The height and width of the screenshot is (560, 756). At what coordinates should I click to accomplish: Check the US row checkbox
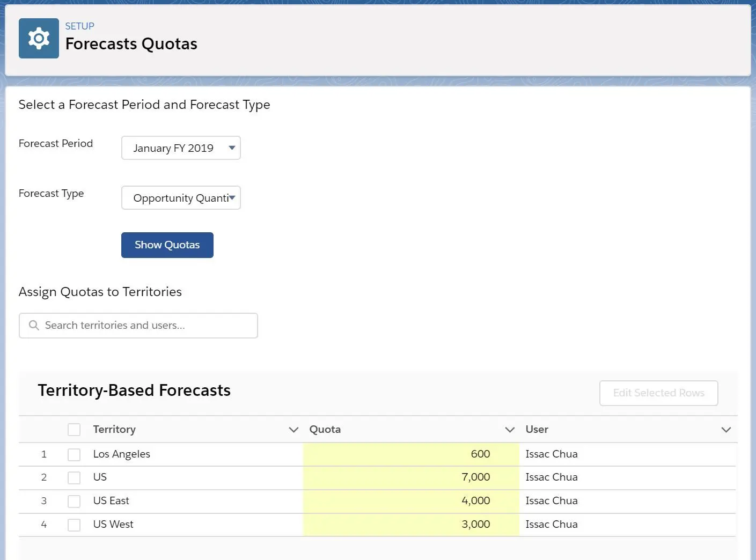tap(74, 478)
